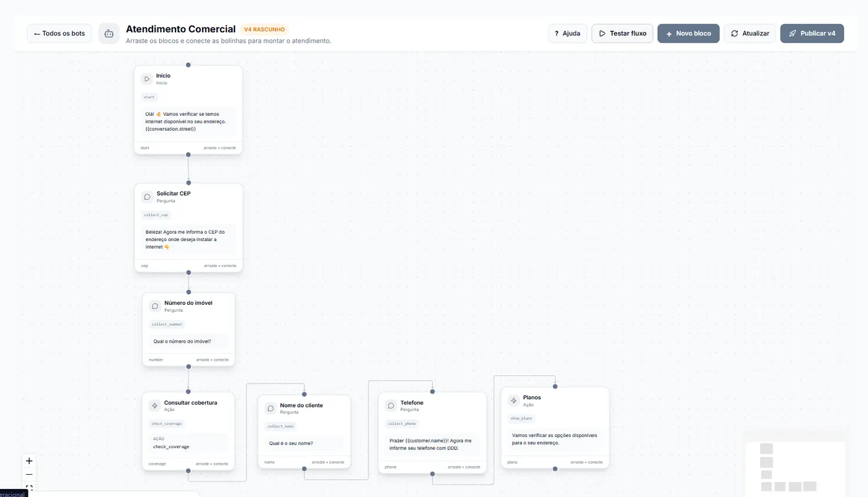Image resolution: width=868 pixels, height=497 pixels.
Task: Zoom in with the plus control
Action: 29,461
